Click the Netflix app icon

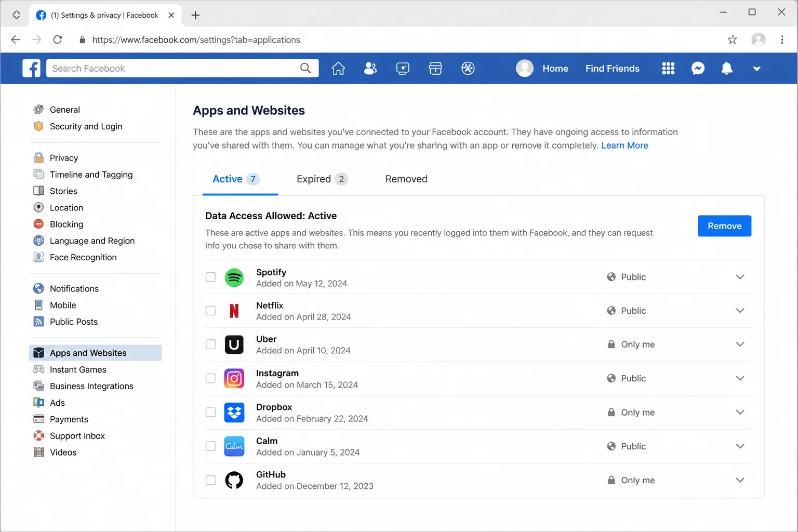[234, 311]
